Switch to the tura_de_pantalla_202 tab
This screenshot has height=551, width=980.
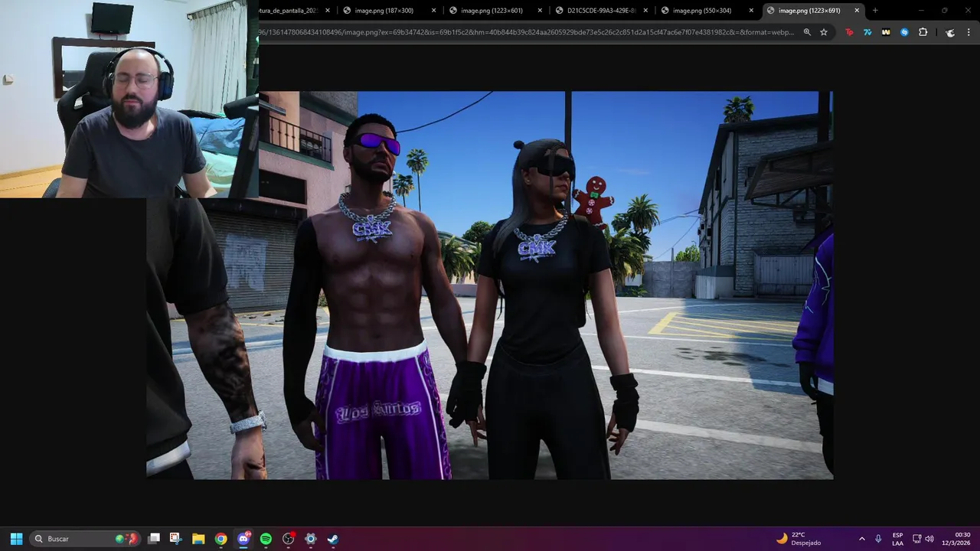[x=296, y=11]
